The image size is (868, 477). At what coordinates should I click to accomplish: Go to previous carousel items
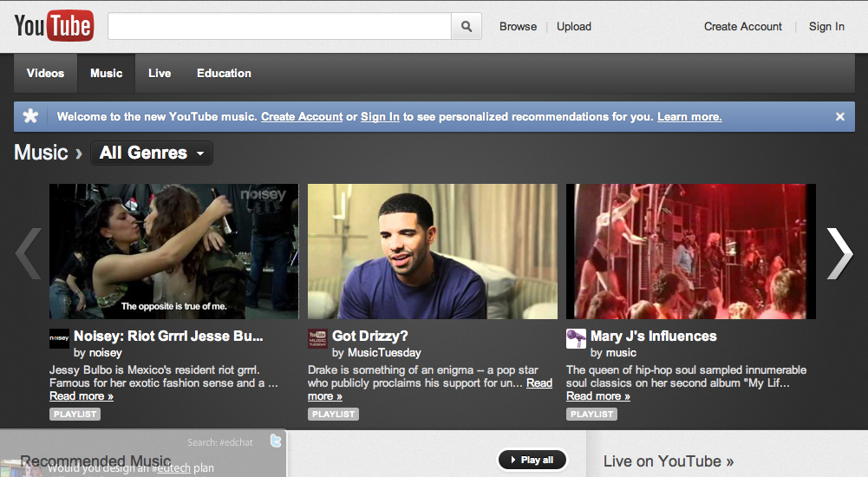coord(29,253)
